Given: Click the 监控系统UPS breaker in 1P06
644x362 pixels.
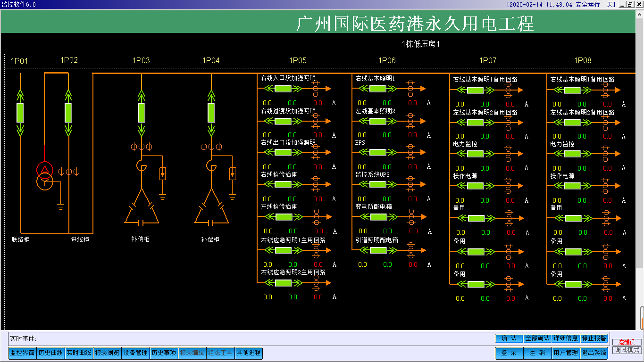Looking at the screenshot, I should click(378, 184).
